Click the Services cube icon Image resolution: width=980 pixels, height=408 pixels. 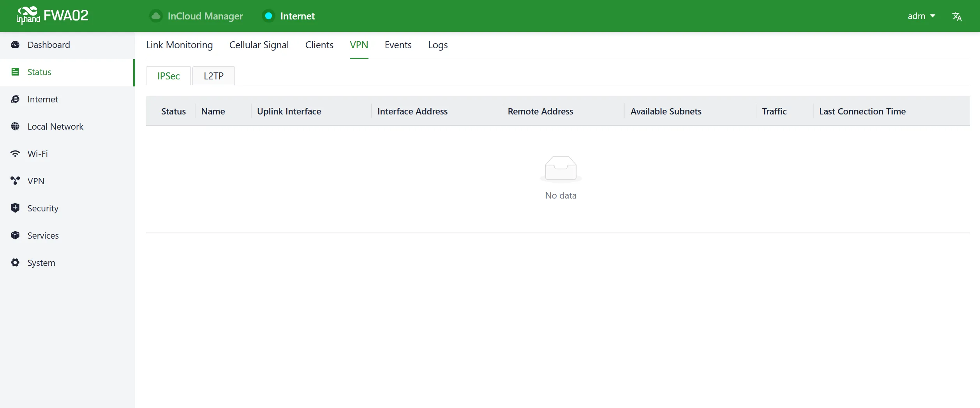[15, 236]
